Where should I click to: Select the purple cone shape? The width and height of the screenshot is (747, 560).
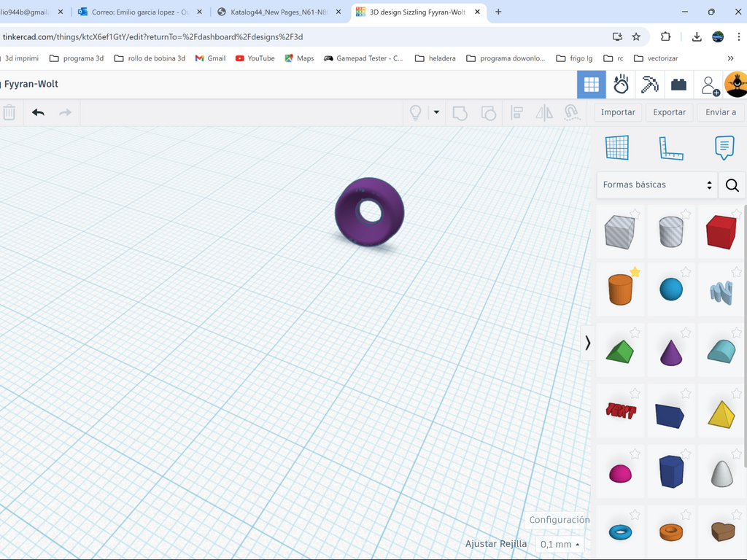point(671,352)
